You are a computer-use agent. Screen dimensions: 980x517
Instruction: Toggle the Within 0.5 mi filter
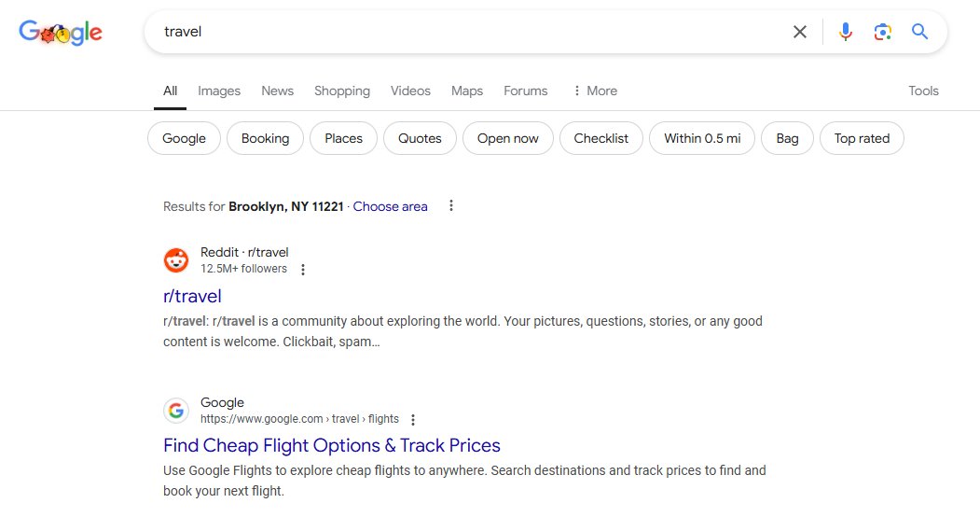[x=702, y=138]
